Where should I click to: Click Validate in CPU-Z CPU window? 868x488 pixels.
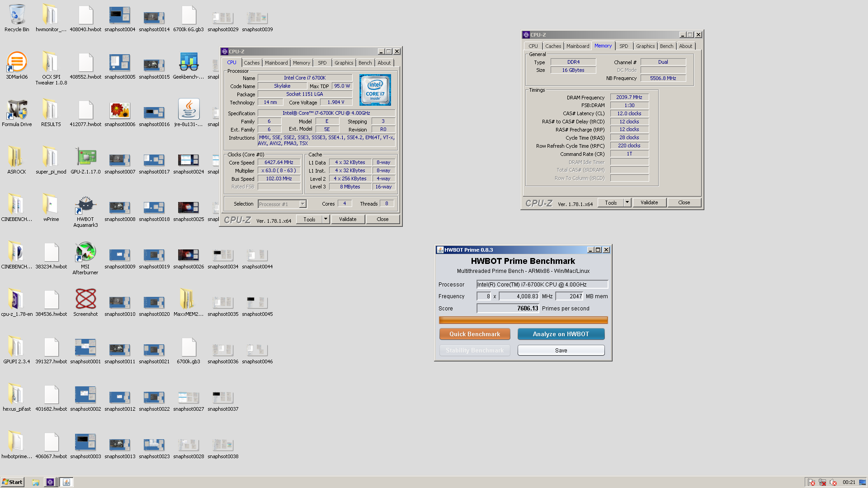(348, 219)
